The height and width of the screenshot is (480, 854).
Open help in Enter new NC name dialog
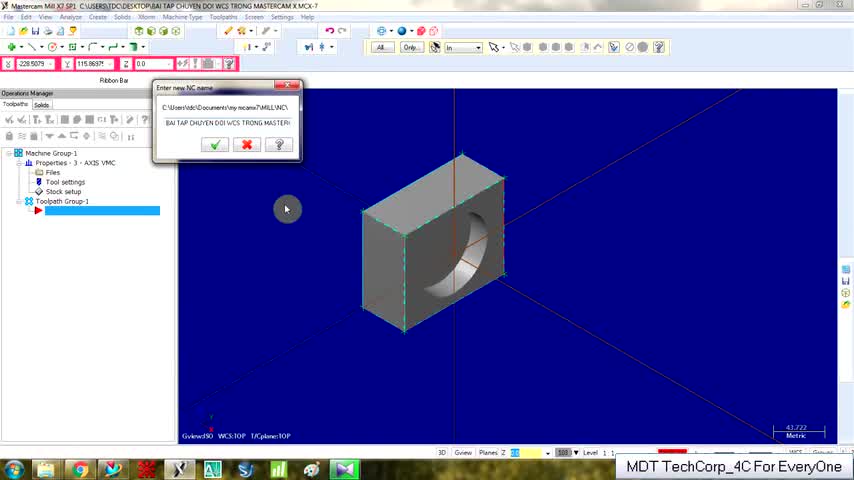pos(279,144)
